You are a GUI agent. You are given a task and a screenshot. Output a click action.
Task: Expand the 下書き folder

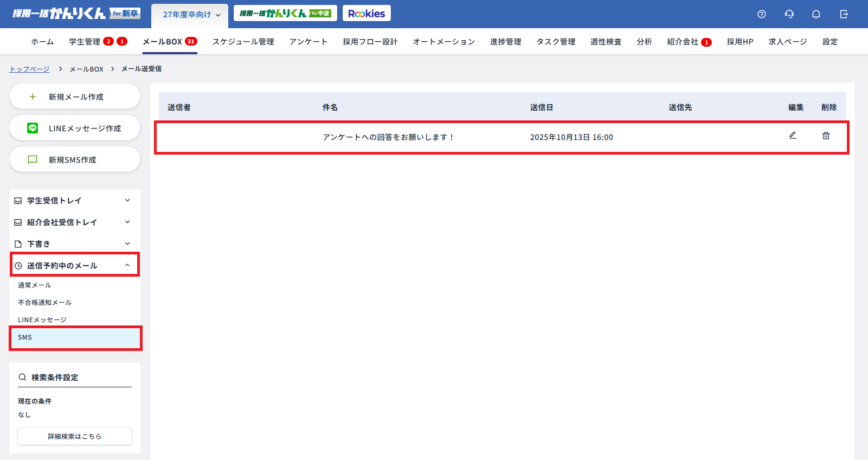pos(127,244)
